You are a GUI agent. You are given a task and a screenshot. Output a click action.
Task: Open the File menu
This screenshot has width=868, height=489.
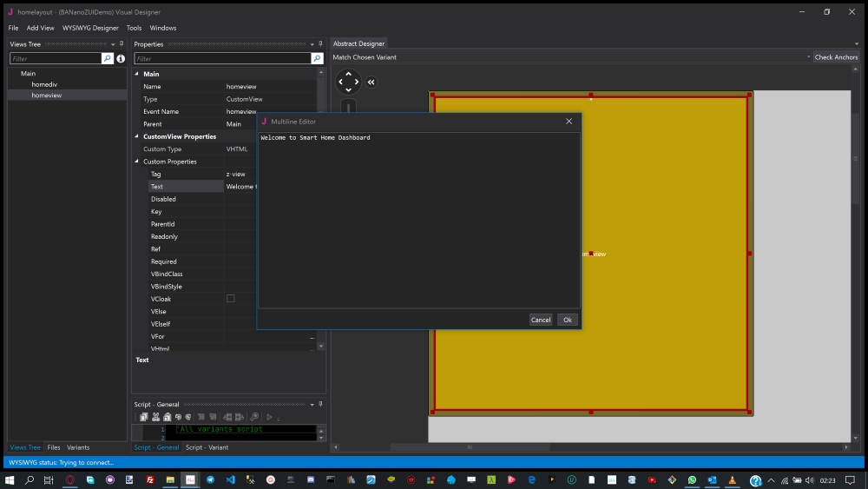(13, 28)
